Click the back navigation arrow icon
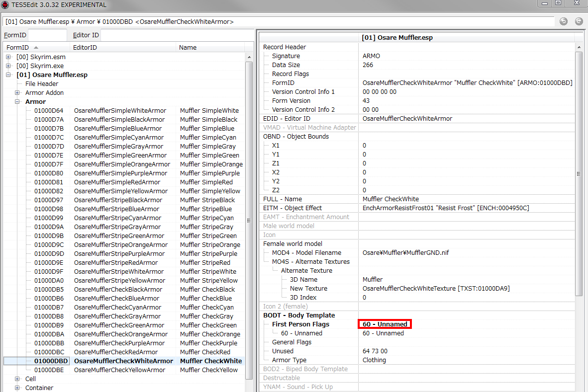 point(563,21)
